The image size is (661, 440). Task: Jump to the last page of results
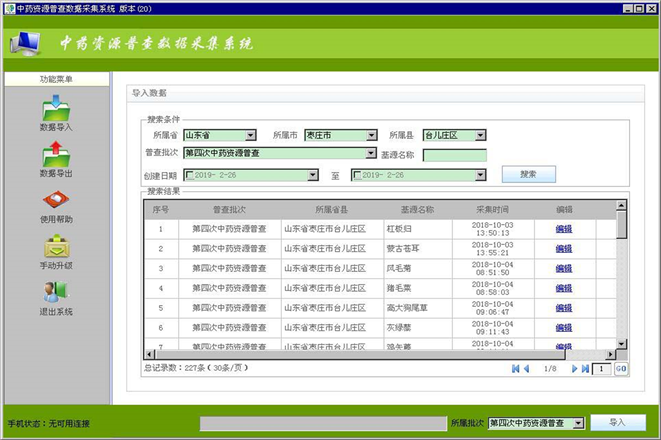(x=584, y=369)
